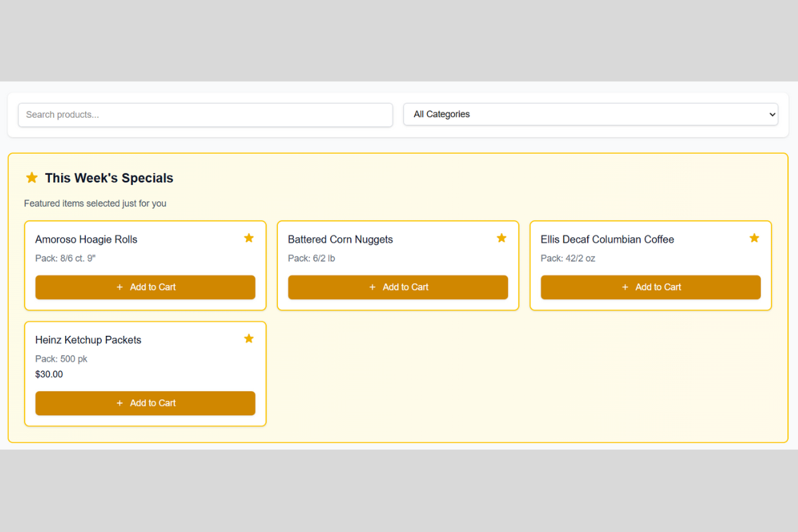Click the Search products input field

[205, 114]
